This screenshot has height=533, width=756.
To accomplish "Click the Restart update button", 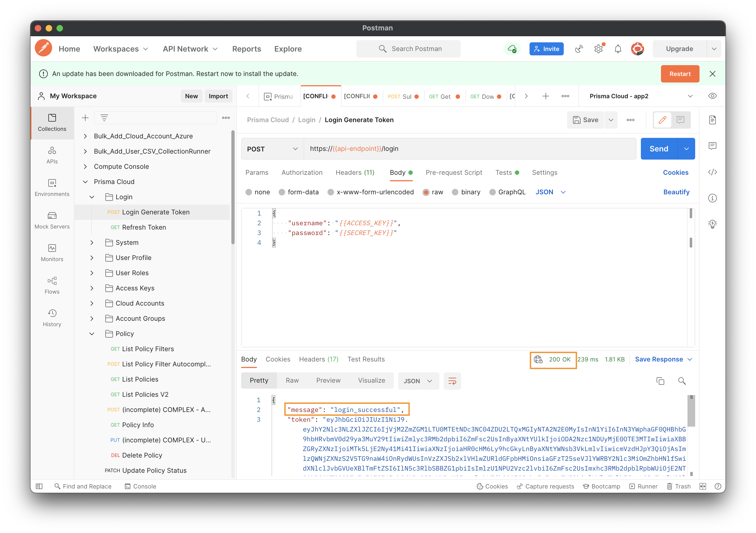I will (x=680, y=74).
